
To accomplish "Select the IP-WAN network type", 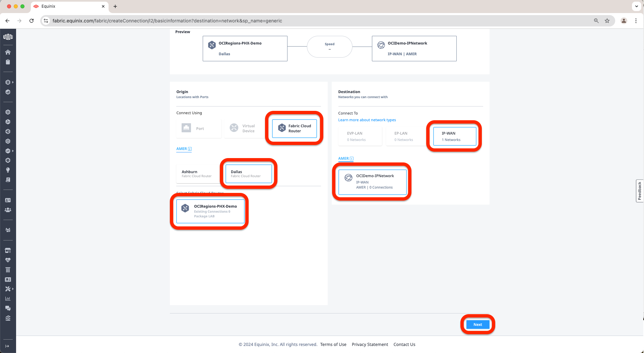I will coord(455,136).
